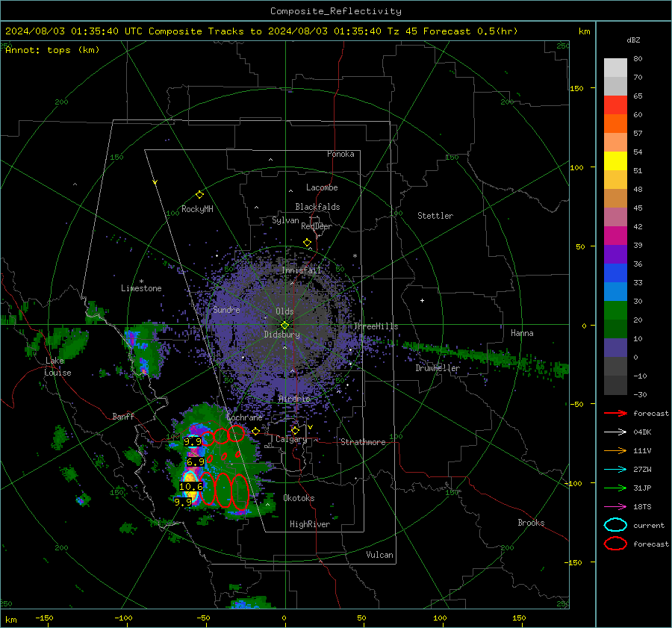672x628 pixels.
Task: Click the dBZ legend heading
Action: pyautogui.click(x=633, y=40)
